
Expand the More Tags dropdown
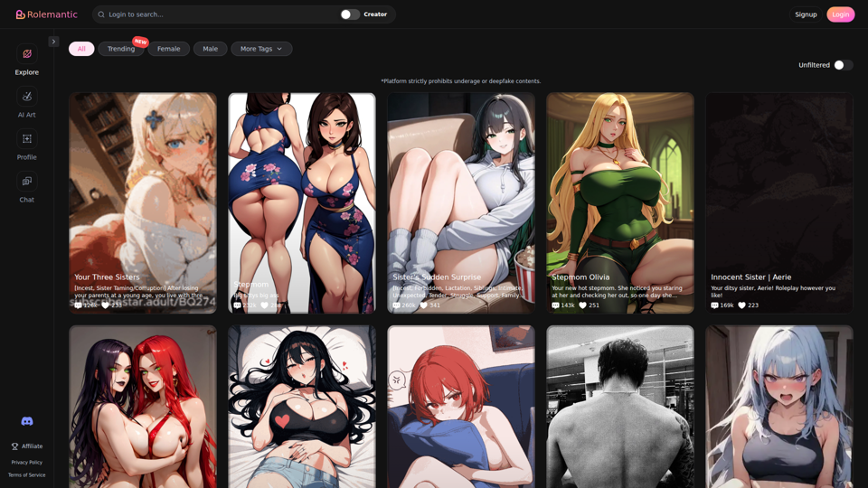pyautogui.click(x=261, y=49)
